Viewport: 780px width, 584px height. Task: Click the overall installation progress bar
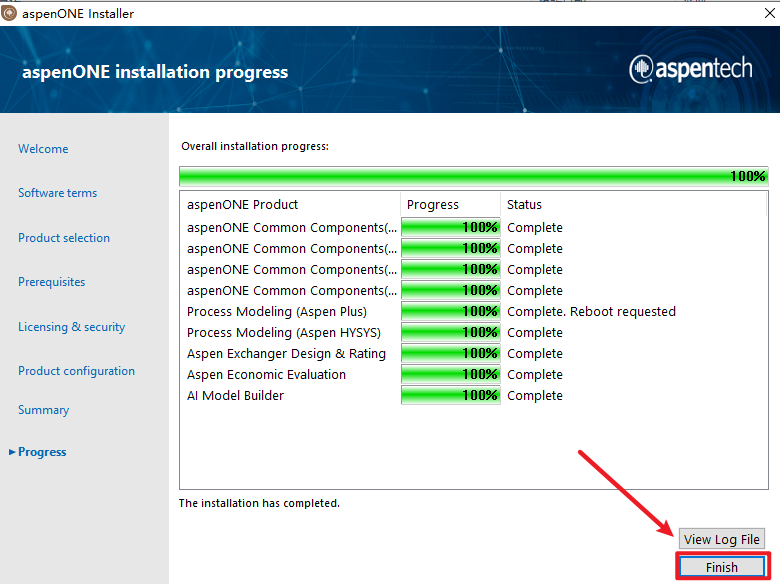coord(473,176)
